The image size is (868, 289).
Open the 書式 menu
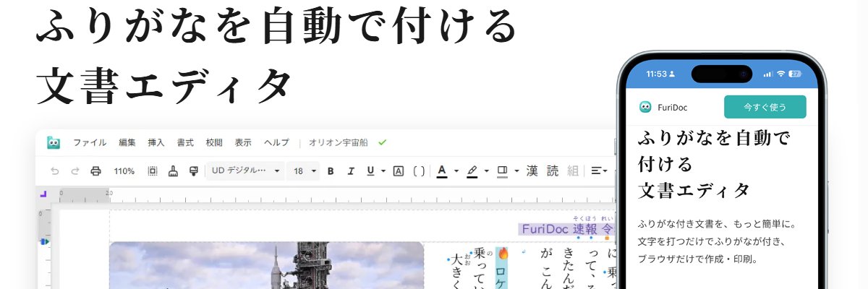pos(185,142)
